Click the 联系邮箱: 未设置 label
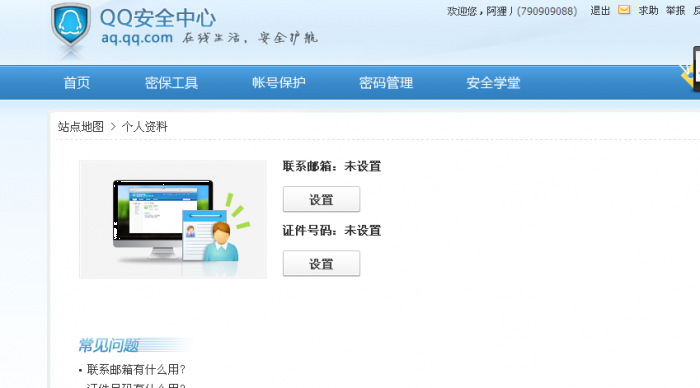This screenshot has height=388, width=700. (x=332, y=167)
